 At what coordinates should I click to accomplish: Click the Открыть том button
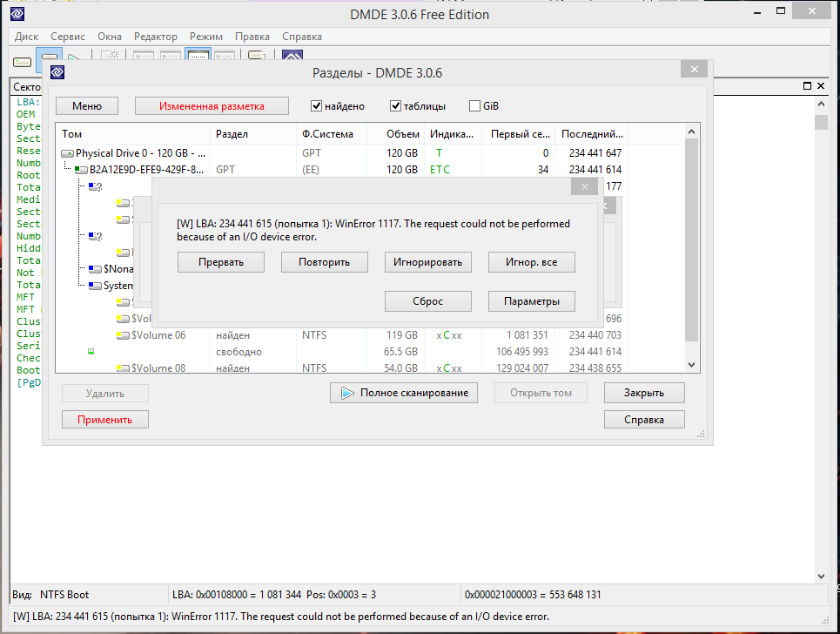(x=541, y=393)
